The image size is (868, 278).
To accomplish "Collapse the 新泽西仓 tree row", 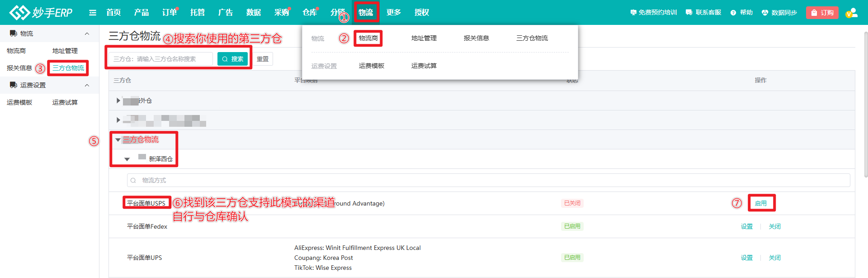I will point(127,159).
